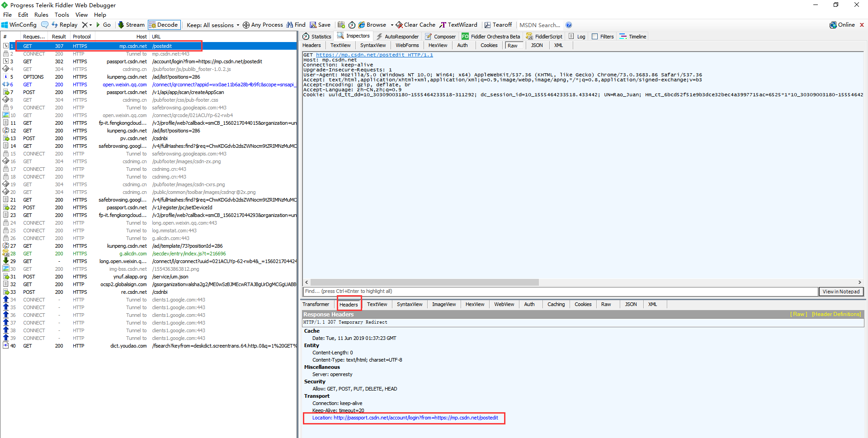The image size is (868, 438).
Task: Open the Tools menu
Action: 62,14
